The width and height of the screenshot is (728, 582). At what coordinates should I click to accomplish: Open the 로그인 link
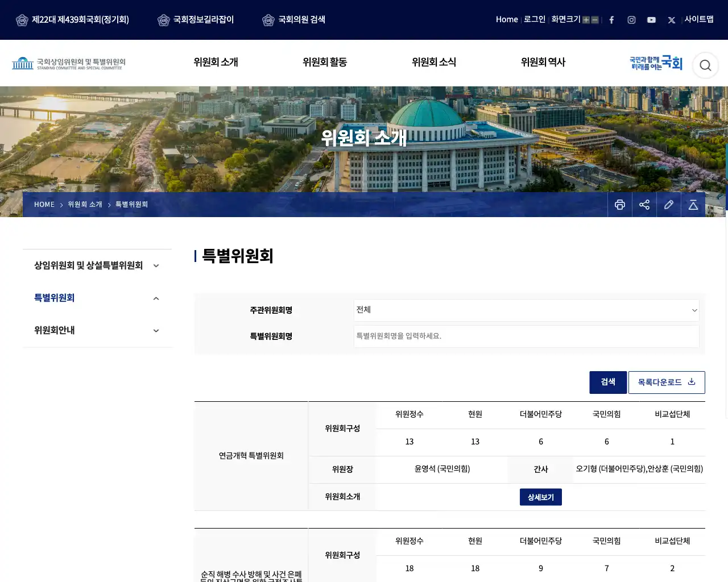click(535, 19)
